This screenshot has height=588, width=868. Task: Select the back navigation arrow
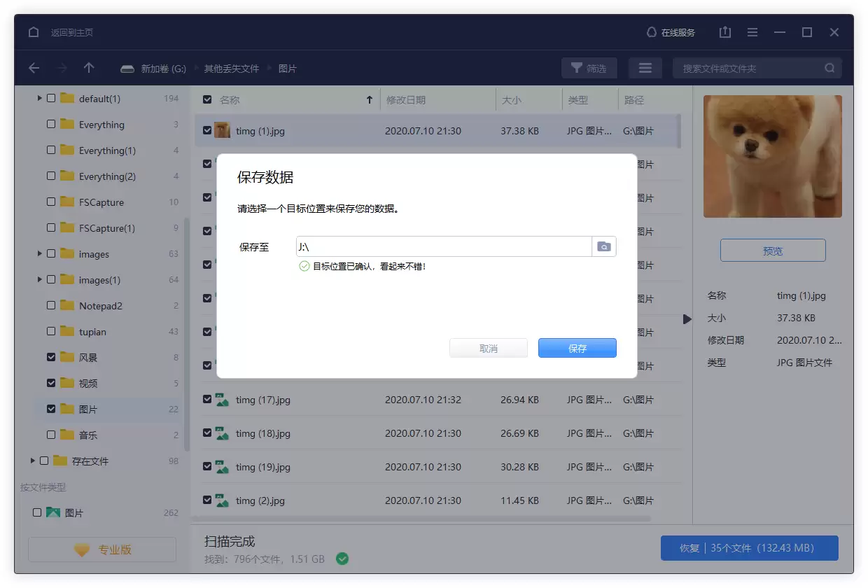(34, 68)
